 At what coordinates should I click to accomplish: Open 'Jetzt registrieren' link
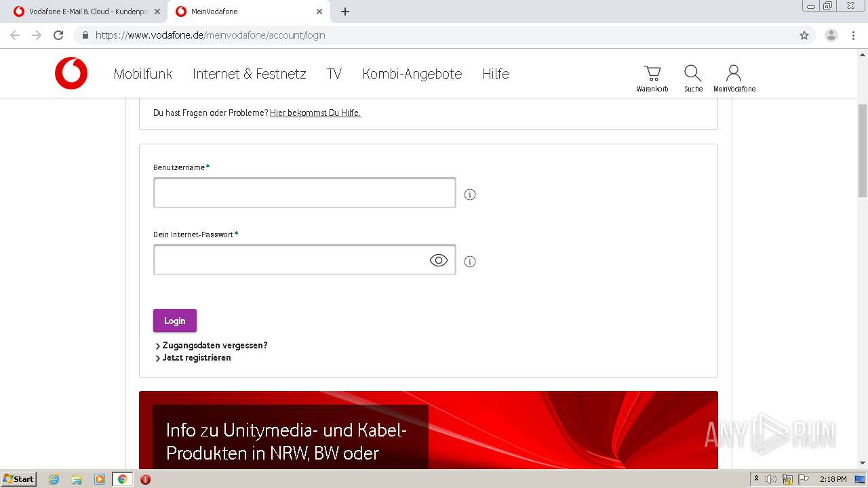click(x=197, y=358)
